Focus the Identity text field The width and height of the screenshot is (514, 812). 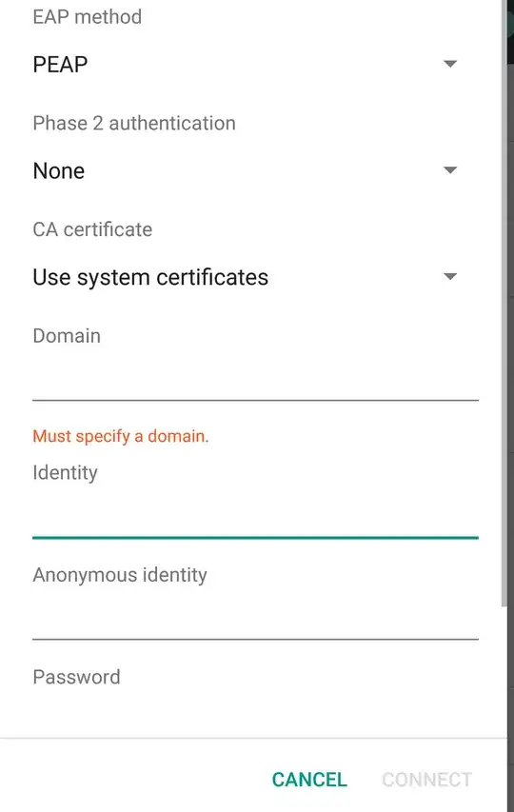pos(255,515)
